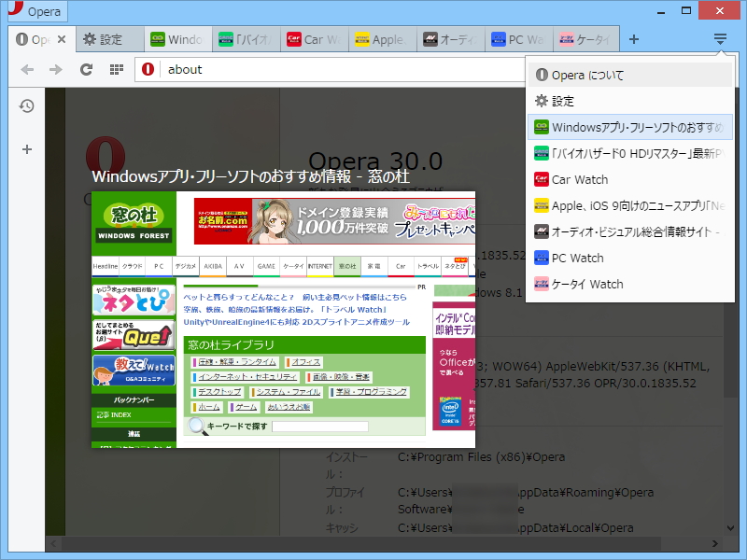Click the Opera menu button in title bar

click(38, 11)
